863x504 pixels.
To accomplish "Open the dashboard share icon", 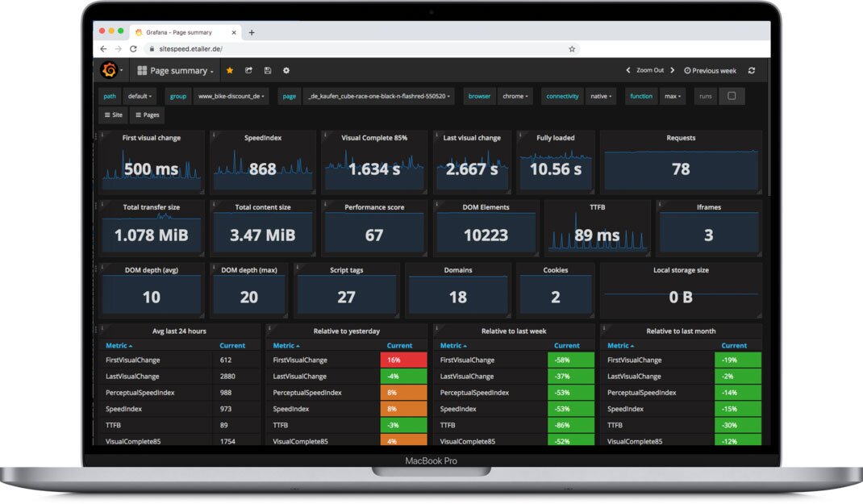I will point(248,71).
